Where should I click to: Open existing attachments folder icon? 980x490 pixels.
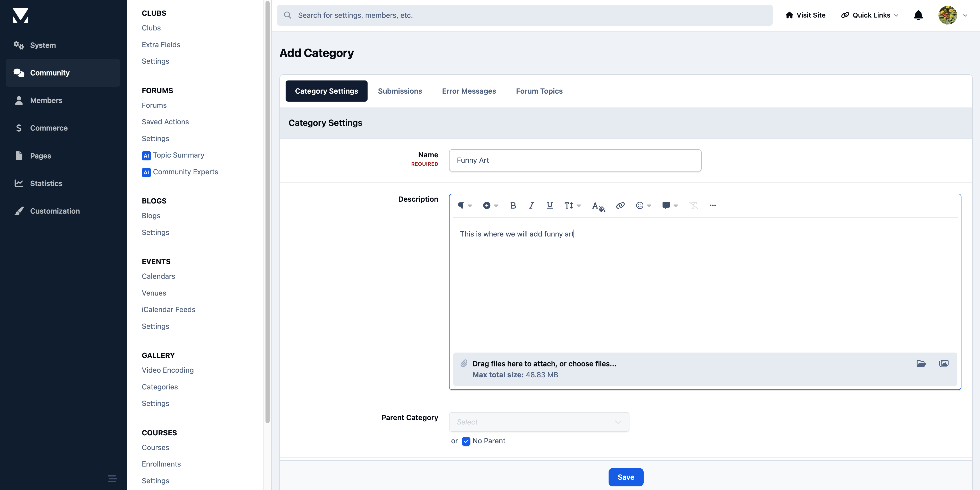(921, 364)
